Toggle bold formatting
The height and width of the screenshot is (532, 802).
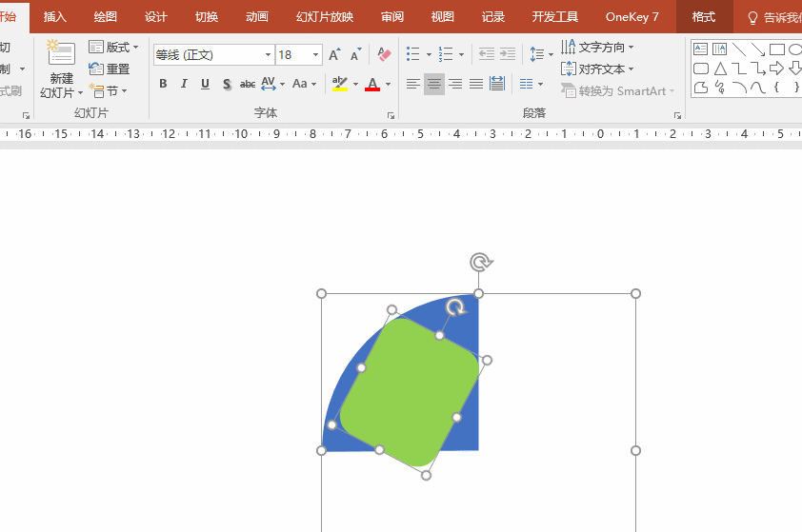point(163,84)
